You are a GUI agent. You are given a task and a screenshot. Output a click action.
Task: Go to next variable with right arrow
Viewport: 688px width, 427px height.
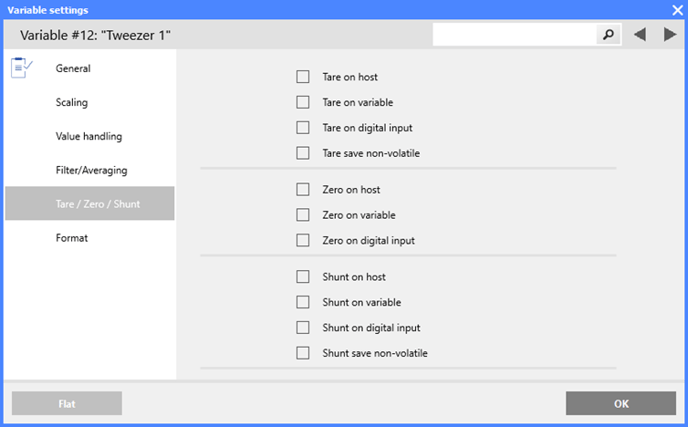[x=670, y=34]
